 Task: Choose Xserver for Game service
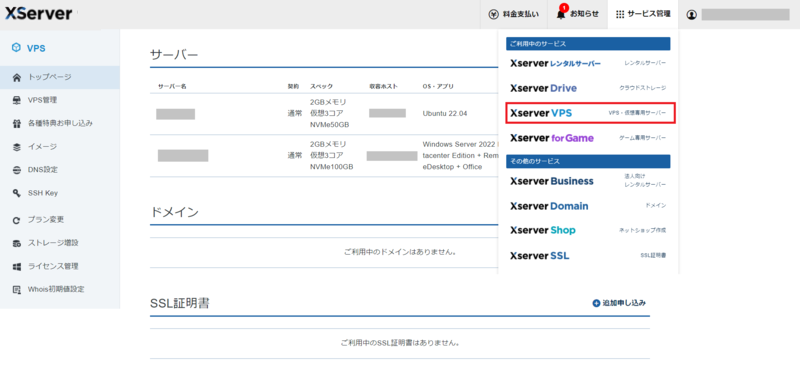pos(588,138)
